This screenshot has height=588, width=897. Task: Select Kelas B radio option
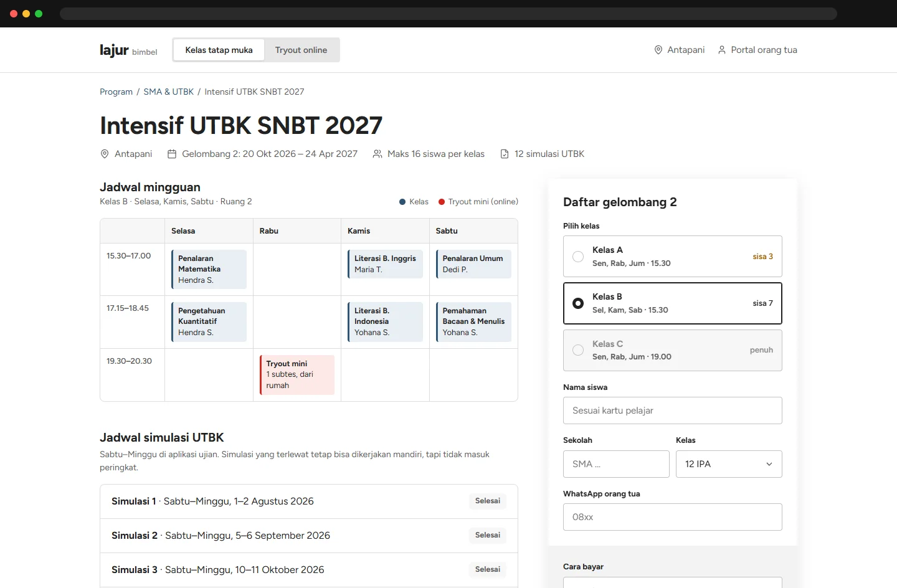click(x=578, y=303)
